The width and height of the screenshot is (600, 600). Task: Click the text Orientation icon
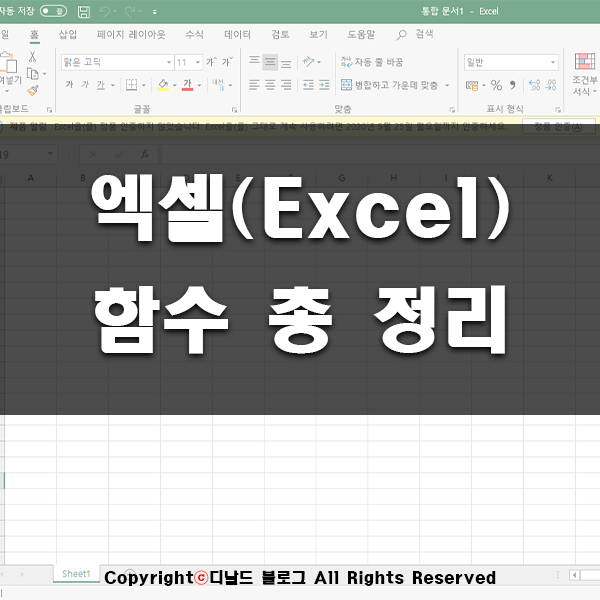[308, 62]
